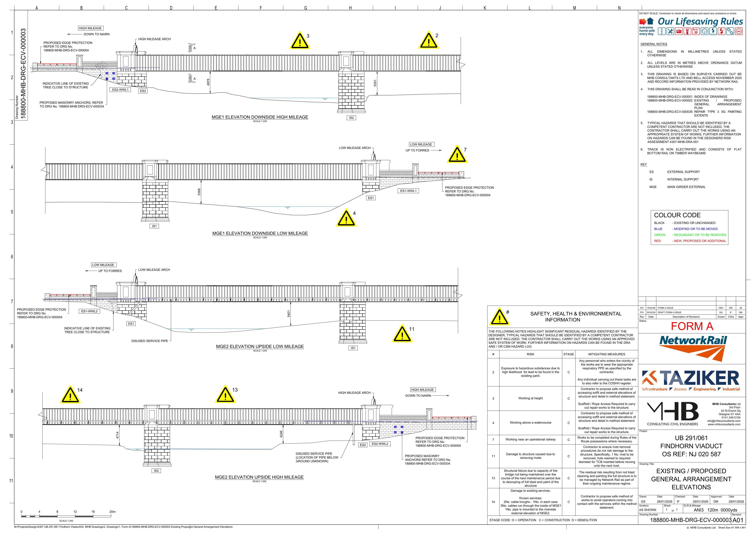
Task: Select the red FORM A status text
Action: 692,326
